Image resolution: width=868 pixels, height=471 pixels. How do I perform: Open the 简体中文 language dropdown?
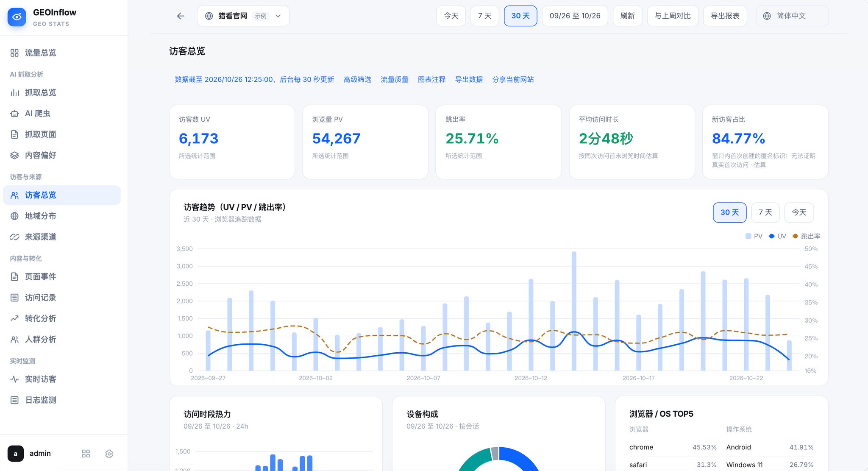pos(792,16)
